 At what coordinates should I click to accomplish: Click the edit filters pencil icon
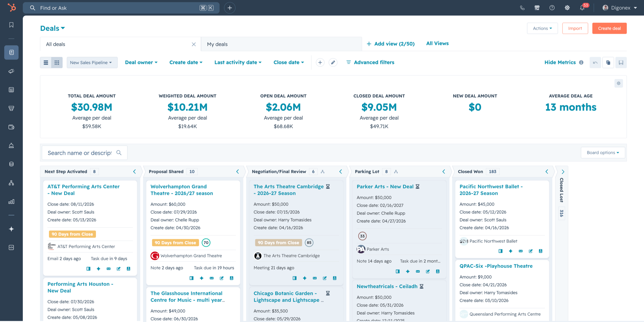tap(333, 63)
